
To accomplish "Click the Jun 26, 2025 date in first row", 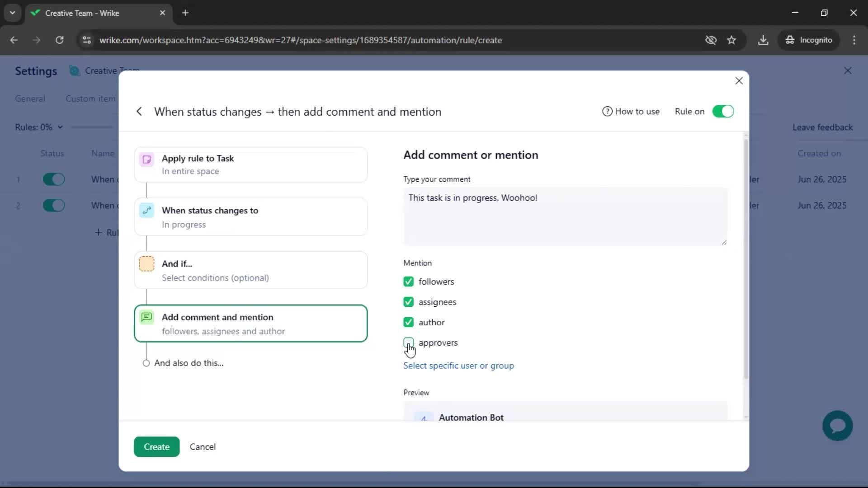I will 822,179.
